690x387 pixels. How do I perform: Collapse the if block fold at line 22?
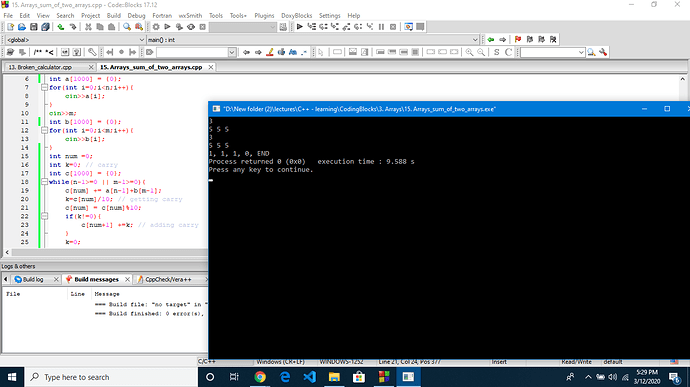click(x=44, y=216)
